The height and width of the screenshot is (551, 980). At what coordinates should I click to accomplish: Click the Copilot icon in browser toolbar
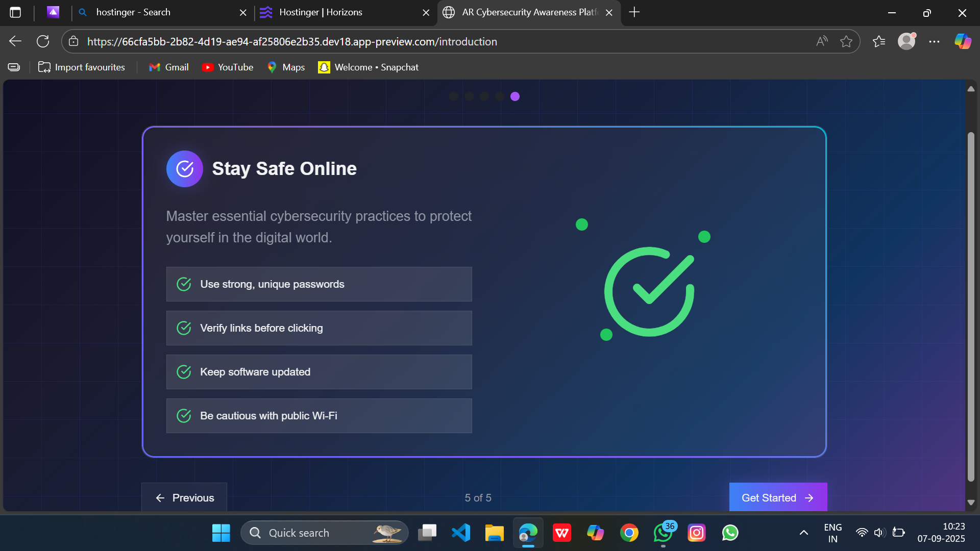(963, 41)
